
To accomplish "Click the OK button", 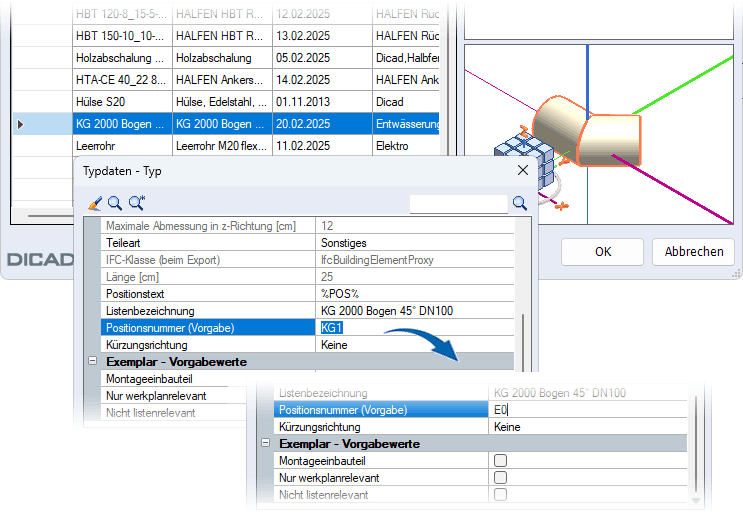I will coord(602,252).
